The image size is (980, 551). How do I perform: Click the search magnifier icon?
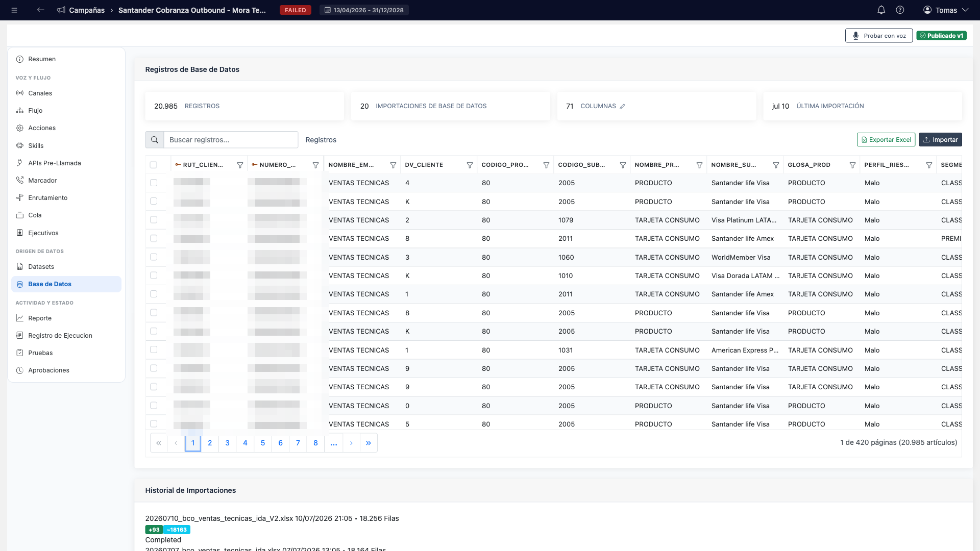pos(155,140)
